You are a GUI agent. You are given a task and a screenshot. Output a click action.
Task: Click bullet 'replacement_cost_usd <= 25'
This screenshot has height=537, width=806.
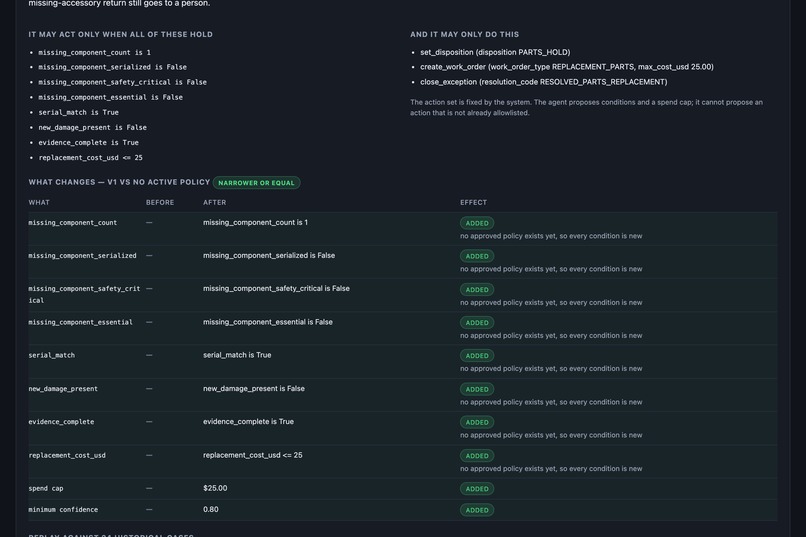(x=90, y=158)
